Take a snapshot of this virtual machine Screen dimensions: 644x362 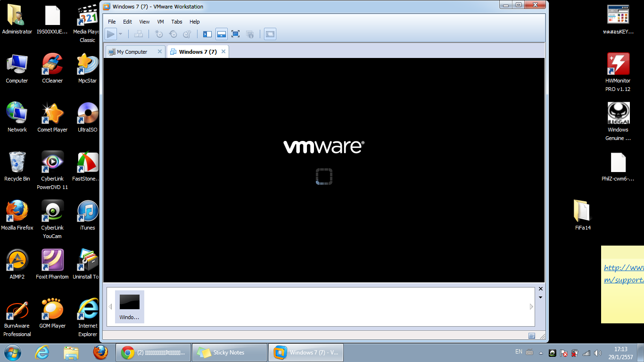pyautogui.click(x=159, y=34)
